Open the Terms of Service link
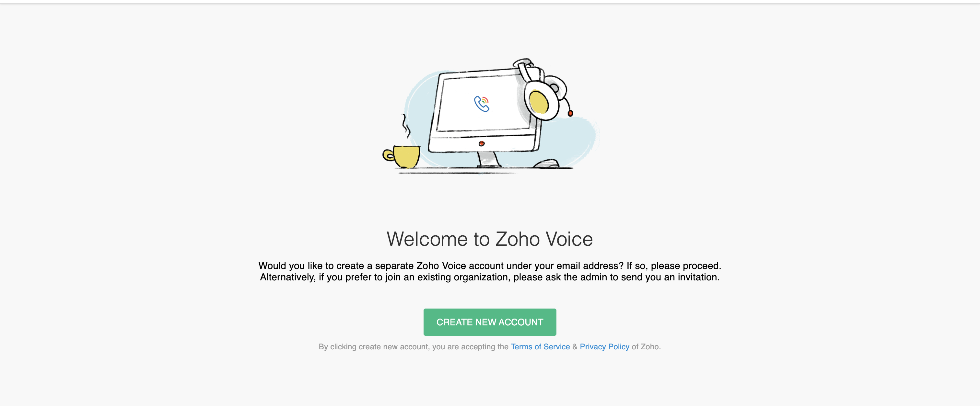 [540, 346]
